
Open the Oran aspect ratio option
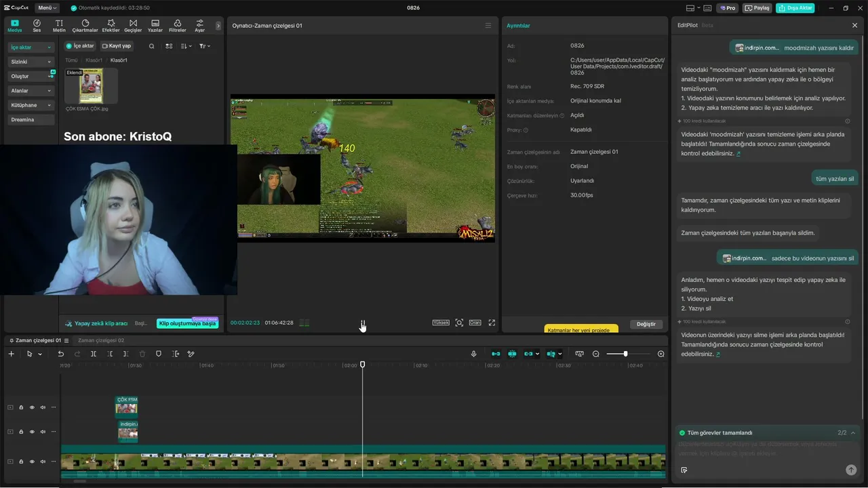coord(475,323)
